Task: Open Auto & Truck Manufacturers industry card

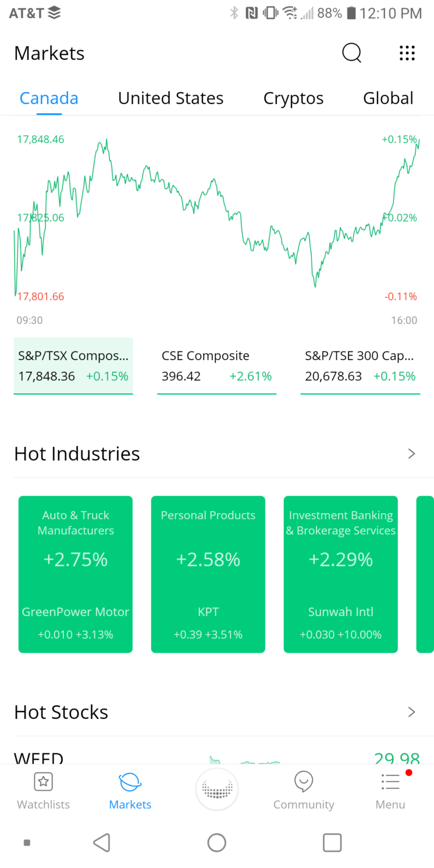Action: [x=75, y=574]
